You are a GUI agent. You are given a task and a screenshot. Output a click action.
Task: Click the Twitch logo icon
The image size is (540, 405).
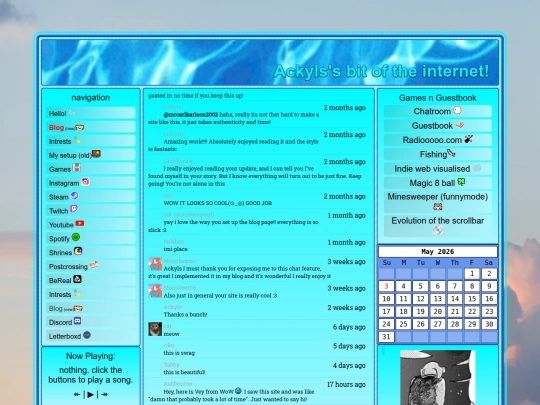click(x=74, y=209)
